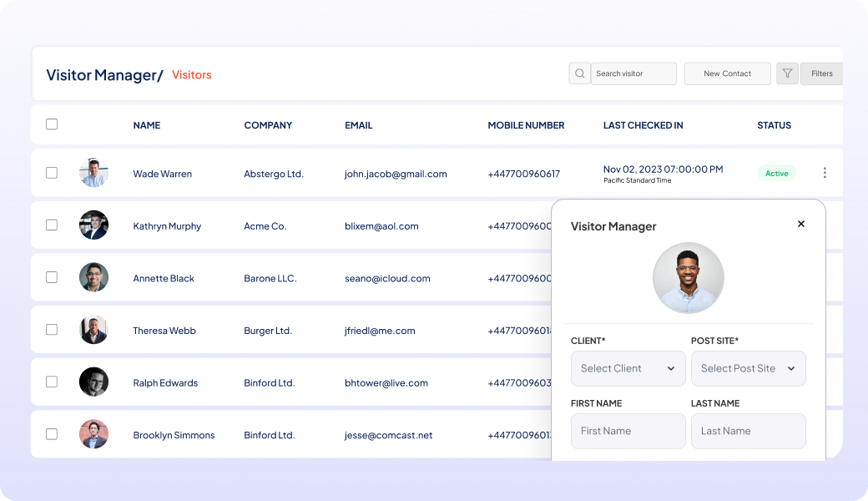The image size is (868, 501).
Task: Click the Active status badge
Action: (x=777, y=174)
